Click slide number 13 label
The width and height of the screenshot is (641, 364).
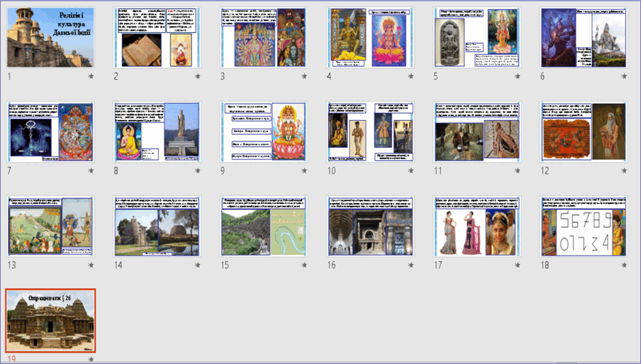(x=12, y=265)
